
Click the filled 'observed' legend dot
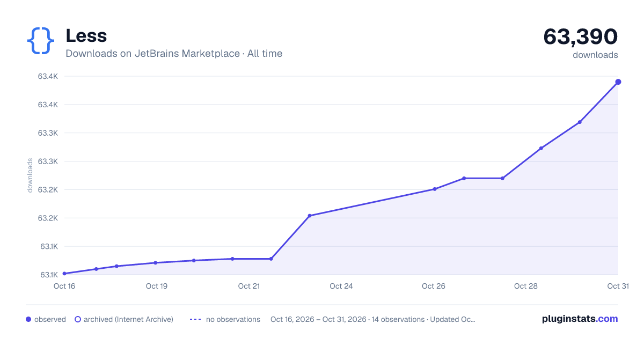[28, 319]
